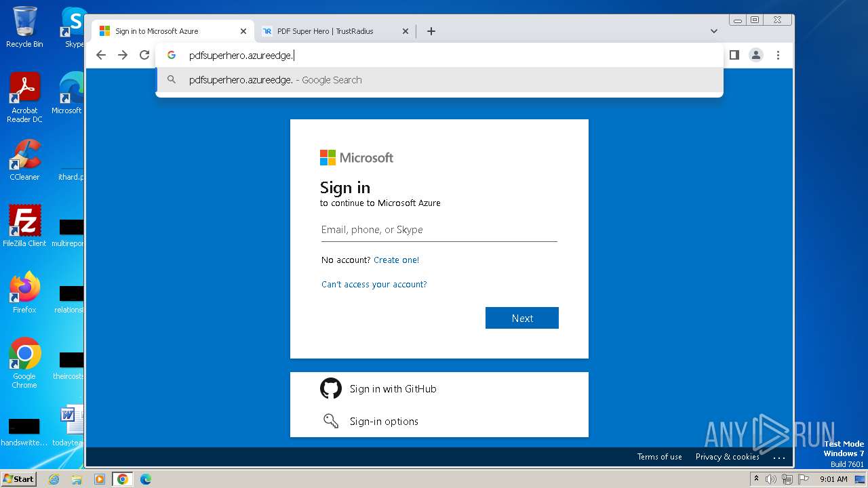The image size is (868, 488).
Task: Click the network tray icon
Action: pos(787,479)
